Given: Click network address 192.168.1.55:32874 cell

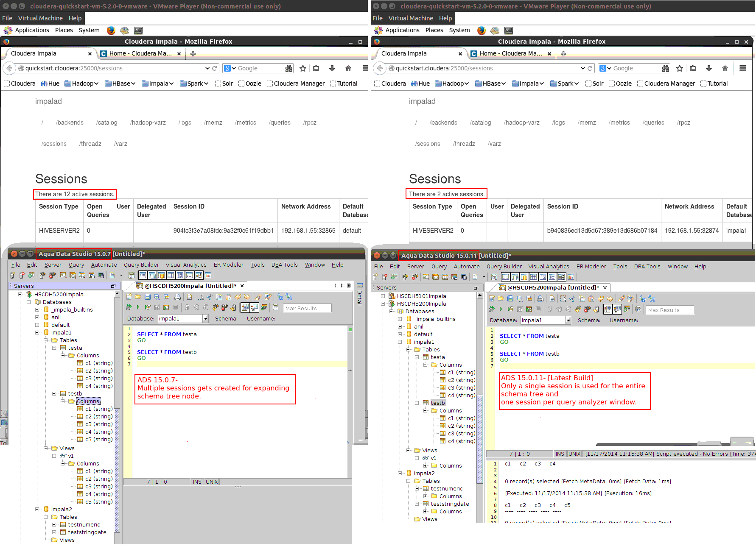Looking at the screenshot, I should (692, 231).
